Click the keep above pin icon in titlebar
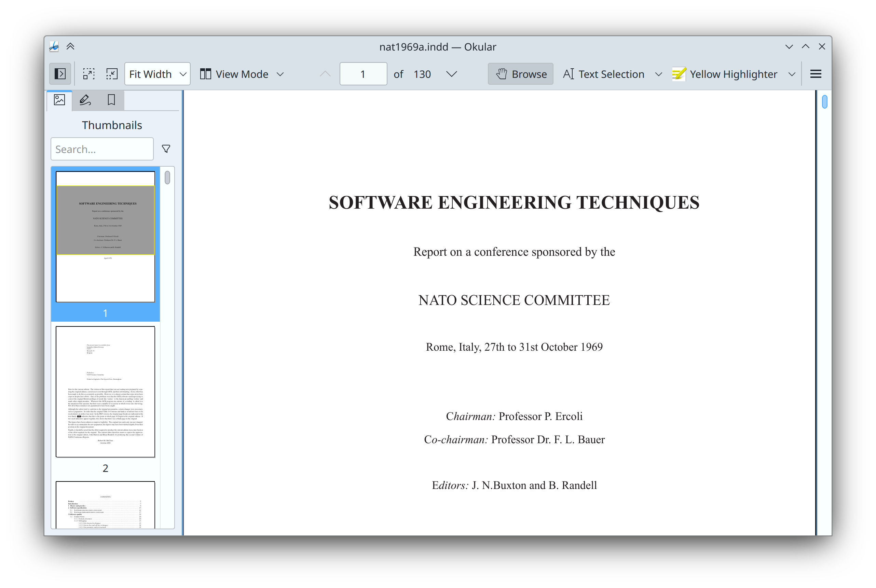876x588 pixels. 70,46
